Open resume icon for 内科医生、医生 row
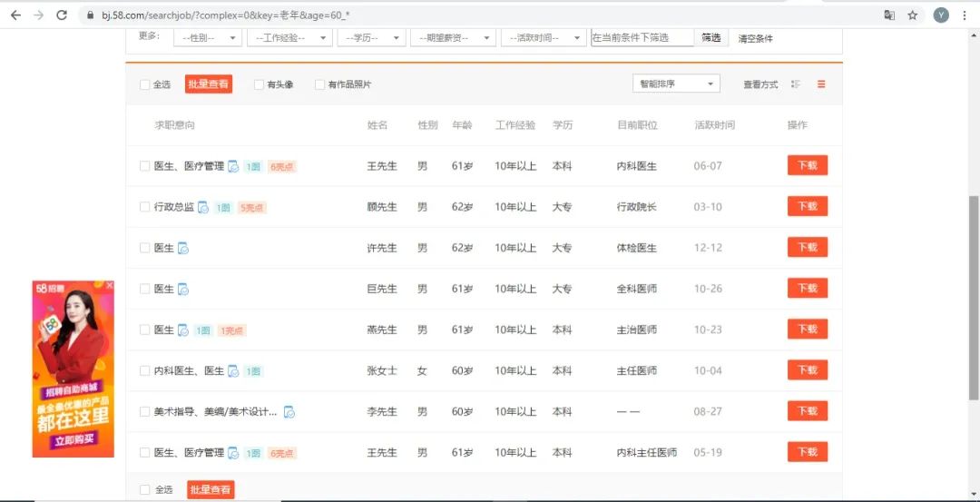The height and width of the screenshot is (502, 980). coord(233,371)
